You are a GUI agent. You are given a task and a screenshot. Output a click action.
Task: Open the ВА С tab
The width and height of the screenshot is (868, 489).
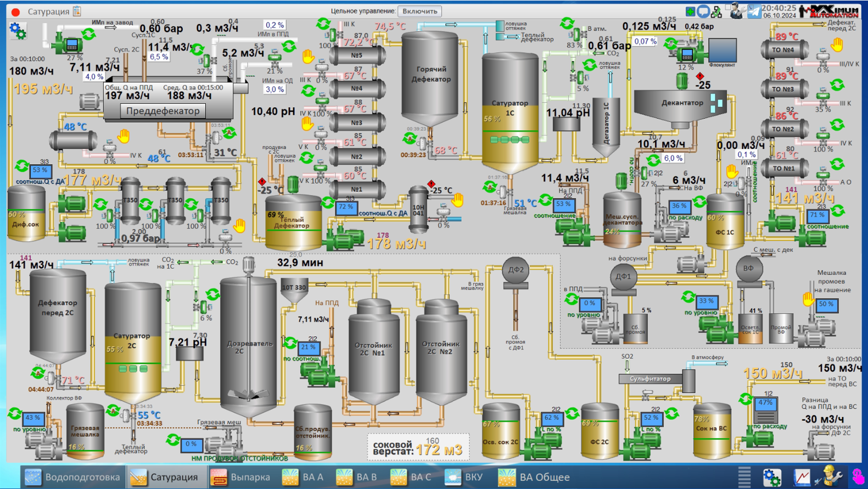[x=411, y=477]
